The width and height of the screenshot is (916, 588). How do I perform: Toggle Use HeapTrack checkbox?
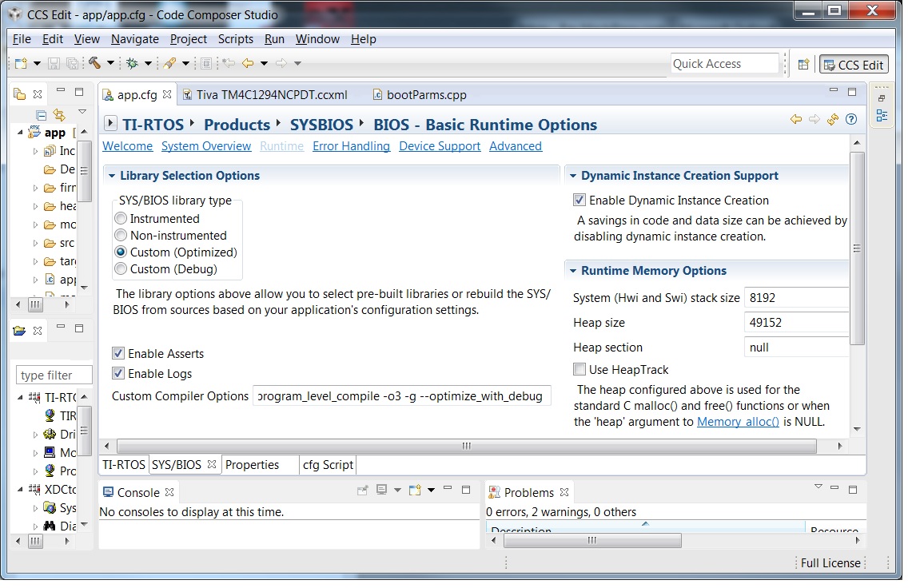tap(579, 370)
